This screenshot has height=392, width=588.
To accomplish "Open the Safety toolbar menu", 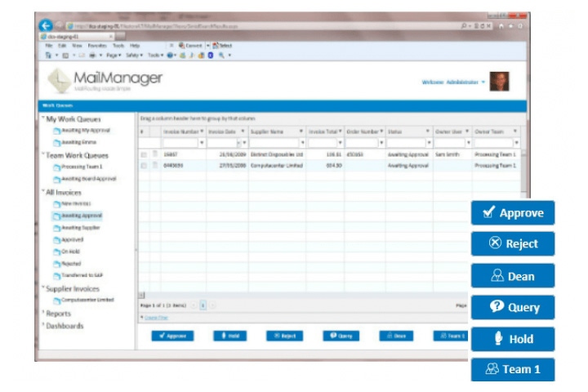I will coord(134,56).
